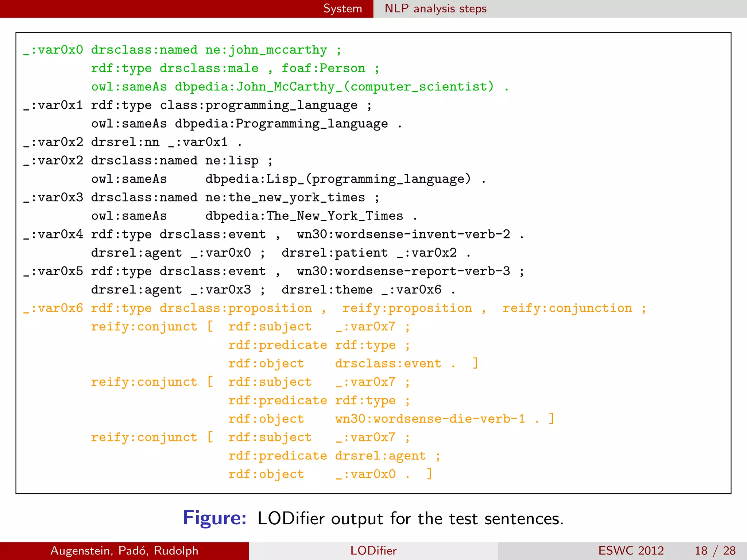Viewport: 747px width, 560px height.
Task: Click the orange drsrel:agent predicate value
Action: 380,456
